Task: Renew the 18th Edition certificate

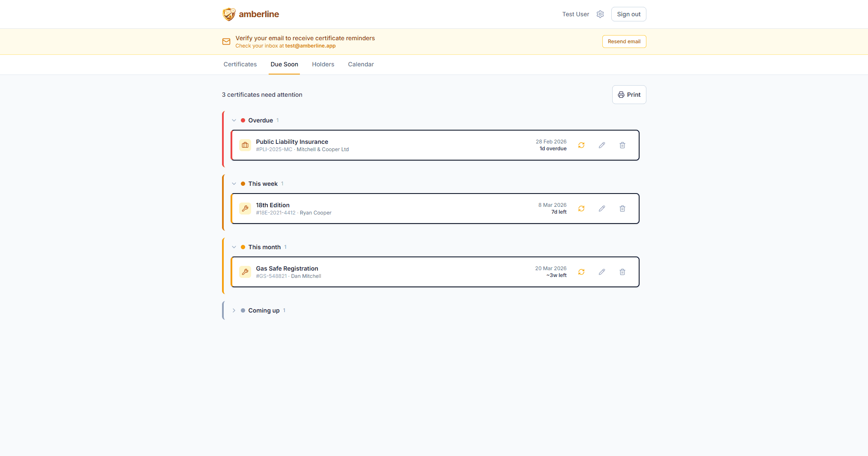Action: pyautogui.click(x=581, y=209)
